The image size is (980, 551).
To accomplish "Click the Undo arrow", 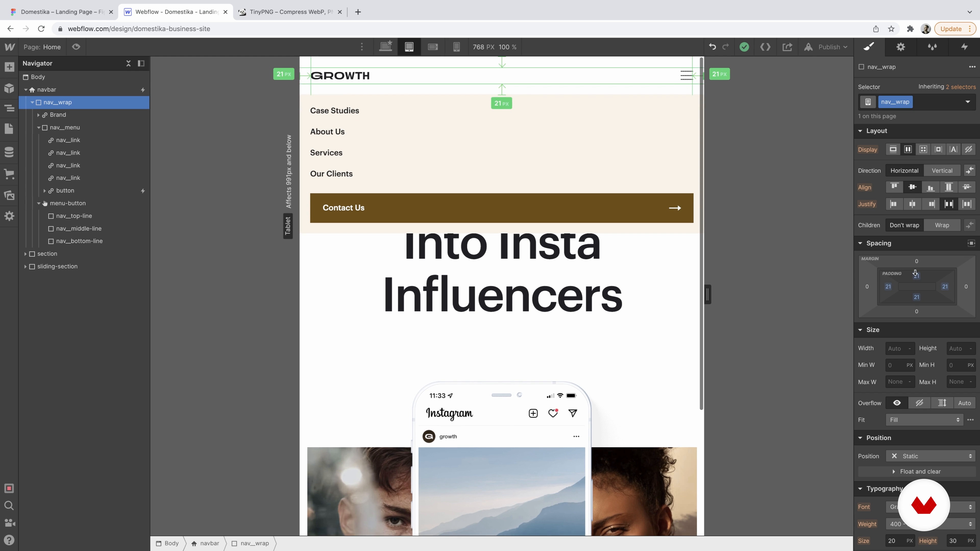I will (712, 47).
